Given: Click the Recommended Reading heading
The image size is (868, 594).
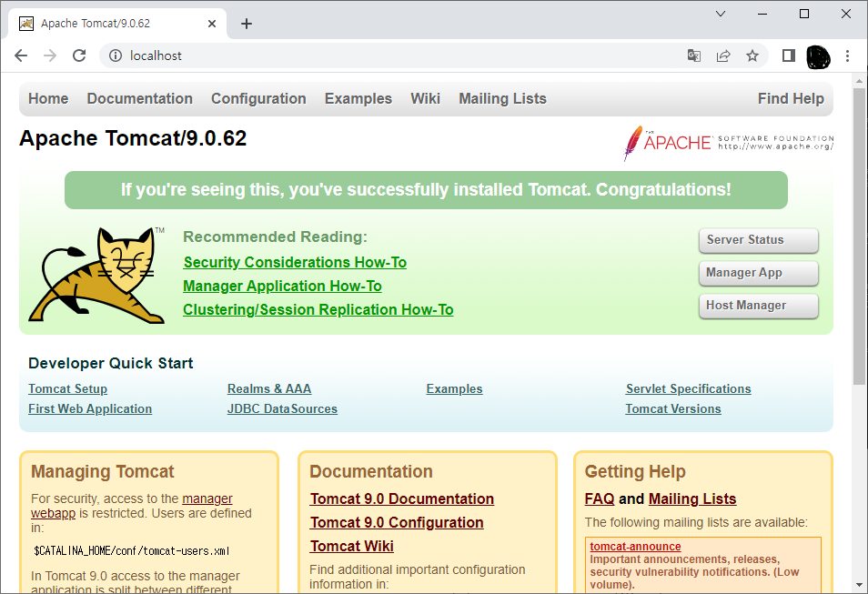Looking at the screenshot, I should [275, 237].
